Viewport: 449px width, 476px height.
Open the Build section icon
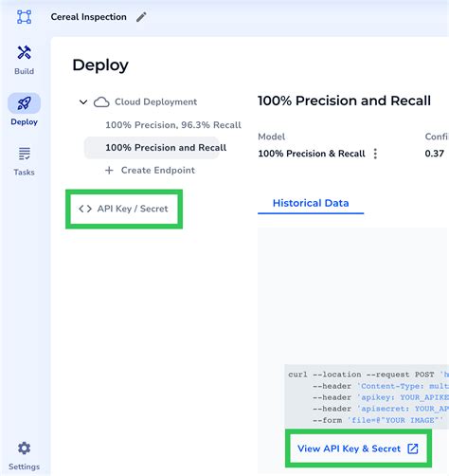(24, 52)
